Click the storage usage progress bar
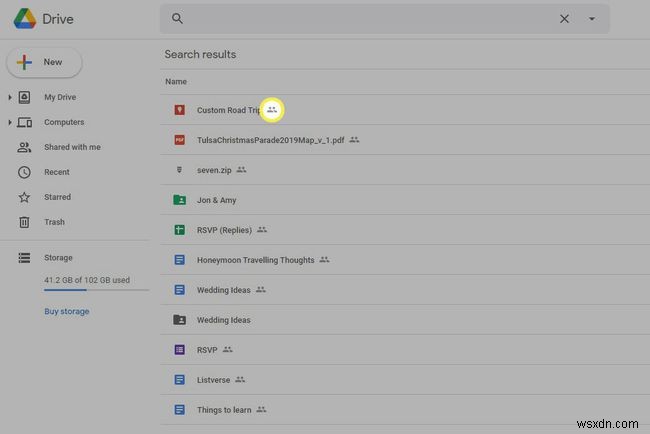The height and width of the screenshot is (434, 650). (96, 290)
